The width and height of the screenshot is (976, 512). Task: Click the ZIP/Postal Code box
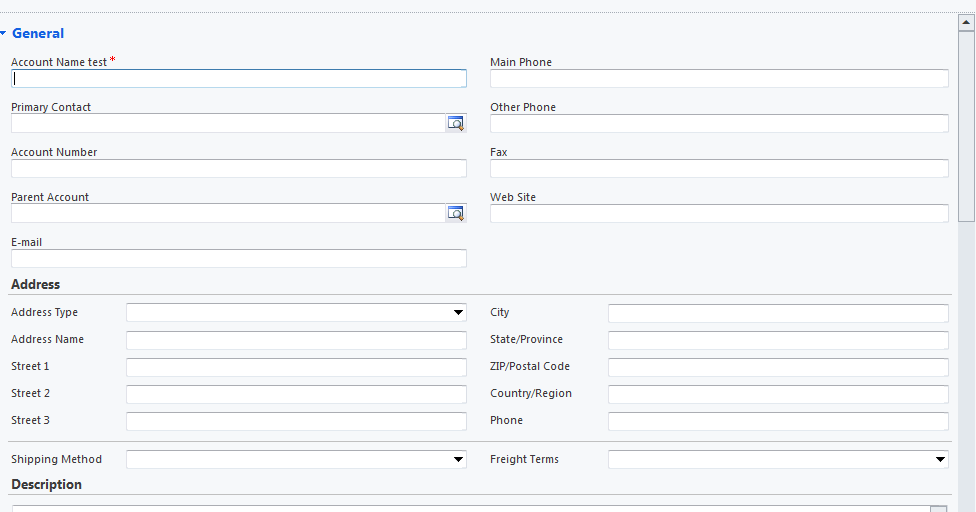778,367
